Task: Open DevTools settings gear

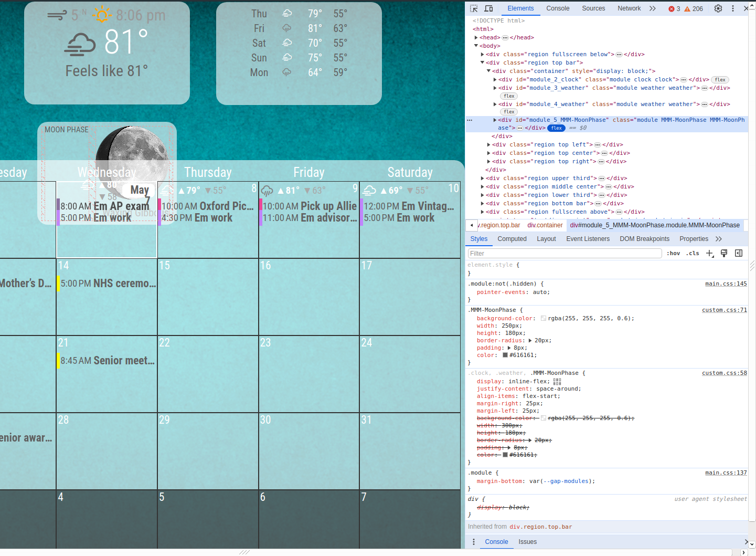Action: tap(718, 8)
